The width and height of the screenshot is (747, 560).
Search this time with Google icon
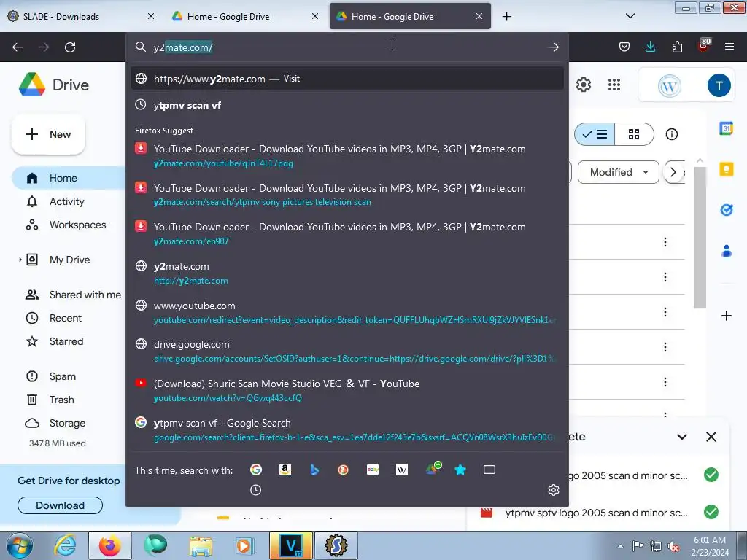[256, 470]
